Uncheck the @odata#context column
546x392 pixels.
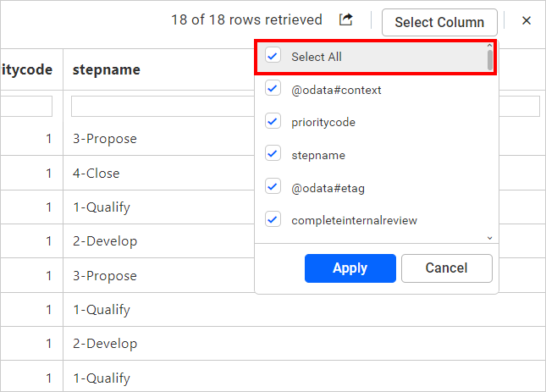point(273,89)
